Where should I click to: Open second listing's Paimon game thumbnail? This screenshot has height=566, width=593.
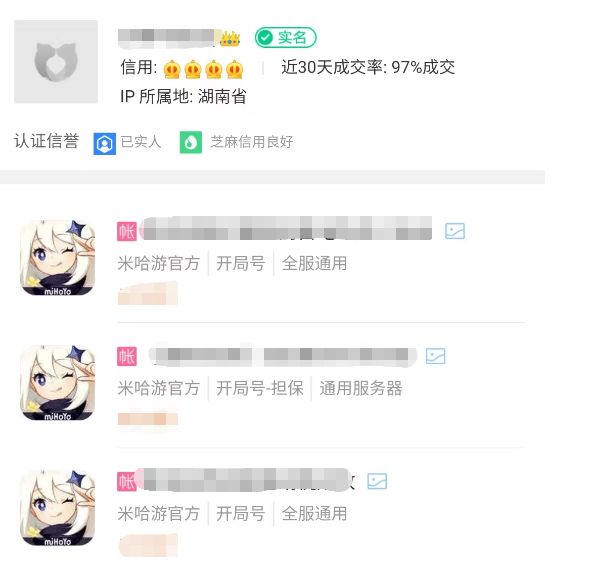click(57, 383)
